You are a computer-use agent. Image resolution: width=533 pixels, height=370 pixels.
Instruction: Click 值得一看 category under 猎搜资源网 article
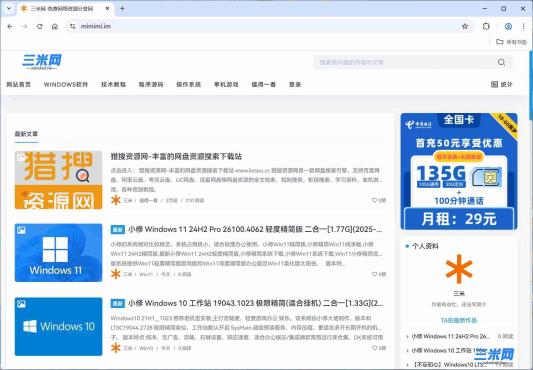148,200
